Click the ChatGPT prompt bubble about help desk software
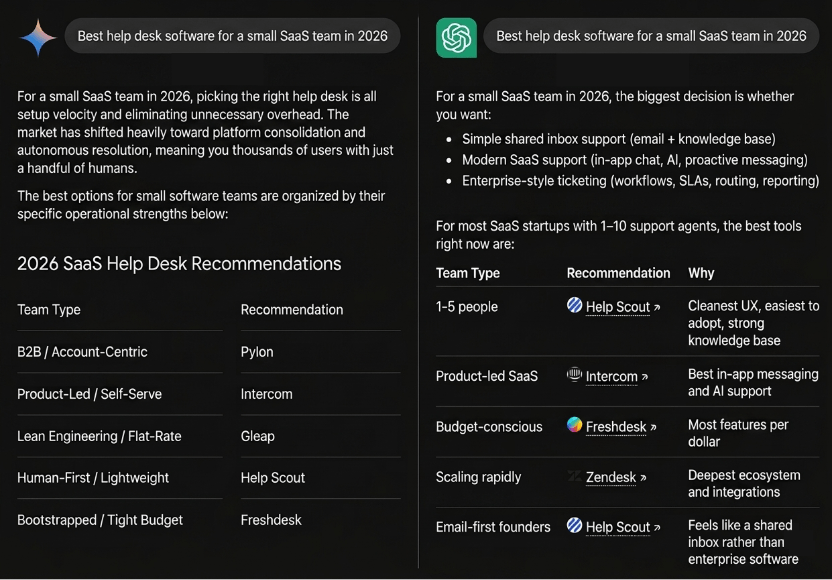 click(x=651, y=36)
